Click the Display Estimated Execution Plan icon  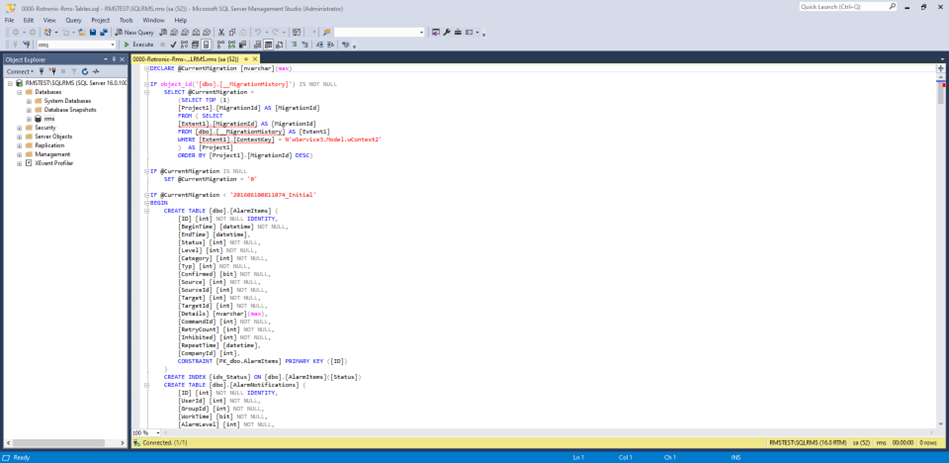click(184, 45)
